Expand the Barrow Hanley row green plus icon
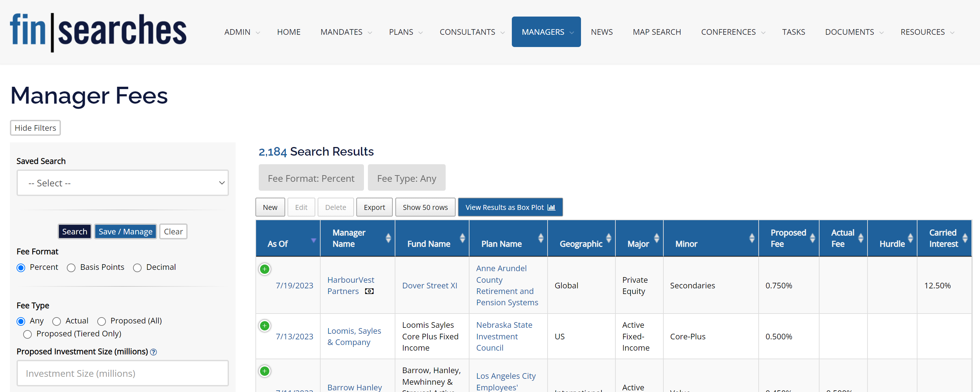Screen dimensions: 980x392 [264, 371]
